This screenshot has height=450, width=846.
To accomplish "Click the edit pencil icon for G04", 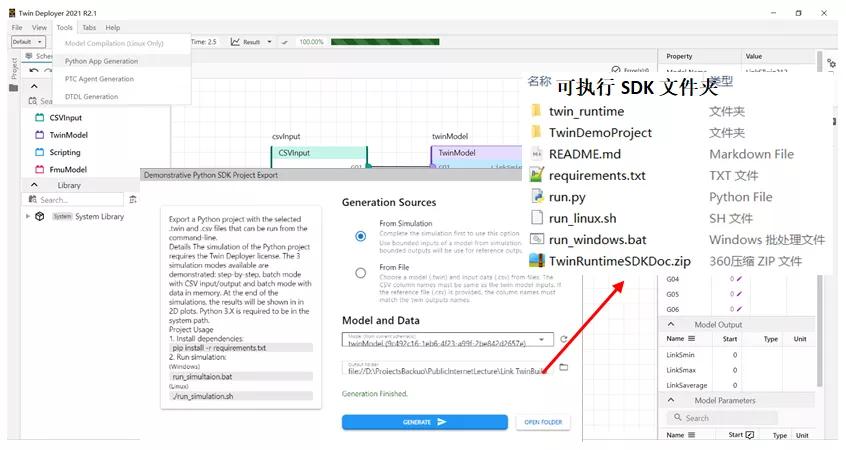I will pyautogui.click(x=739, y=279).
